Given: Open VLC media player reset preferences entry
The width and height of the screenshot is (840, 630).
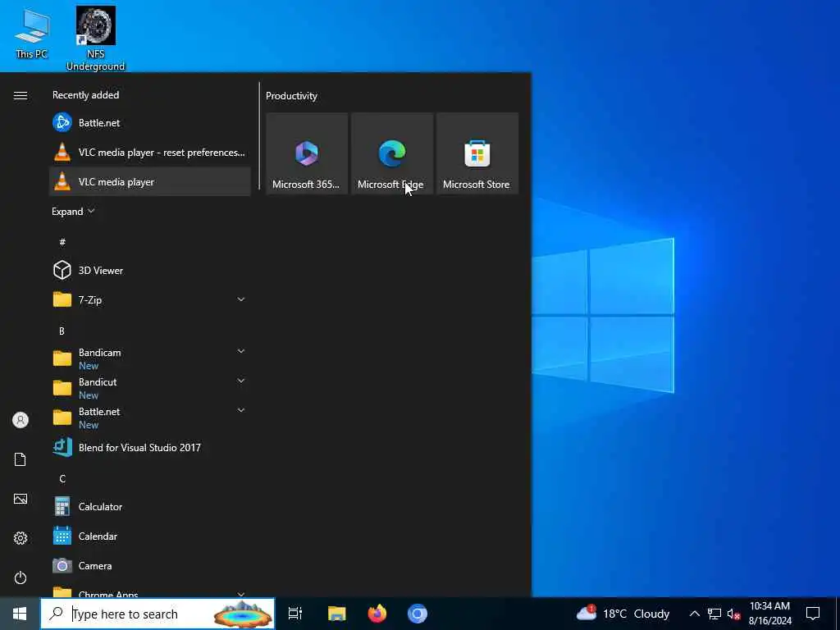Looking at the screenshot, I should coord(149,152).
